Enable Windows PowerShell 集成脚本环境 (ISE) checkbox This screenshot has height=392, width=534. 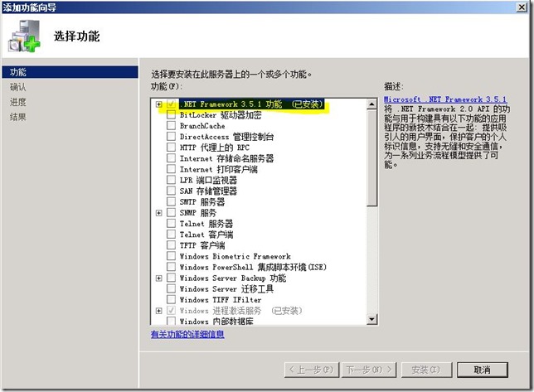pyautogui.click(x=172, y=267)
